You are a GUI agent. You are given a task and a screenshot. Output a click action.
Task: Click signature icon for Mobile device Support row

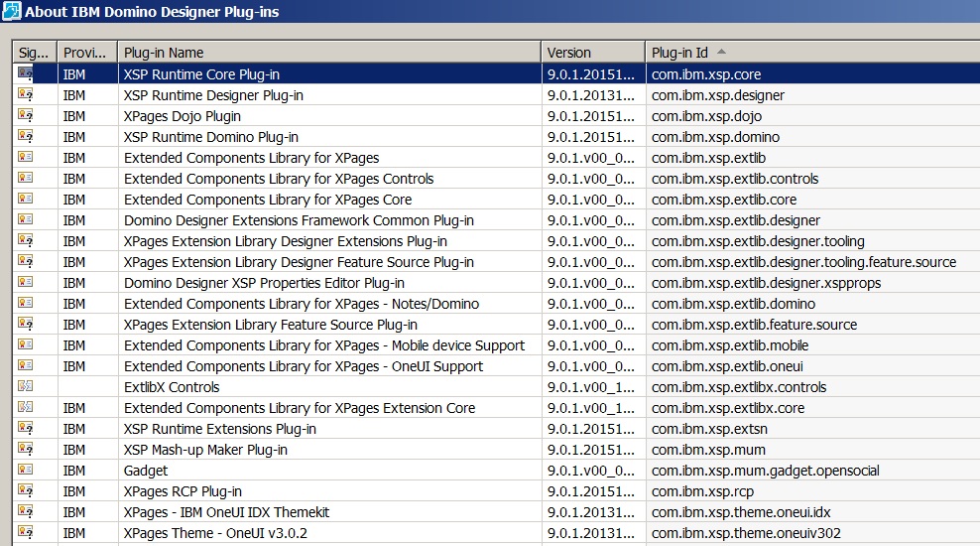pyautogui.click(x=25, y=344)
